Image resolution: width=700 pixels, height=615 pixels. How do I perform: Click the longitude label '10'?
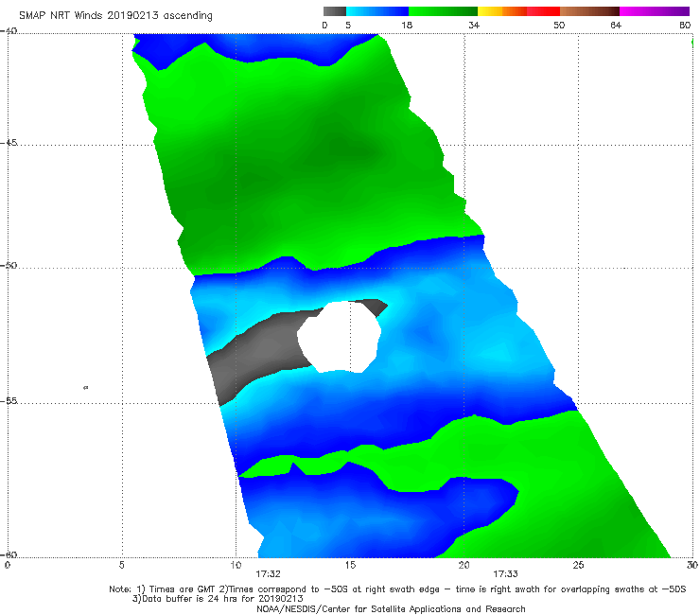[236, 565]
